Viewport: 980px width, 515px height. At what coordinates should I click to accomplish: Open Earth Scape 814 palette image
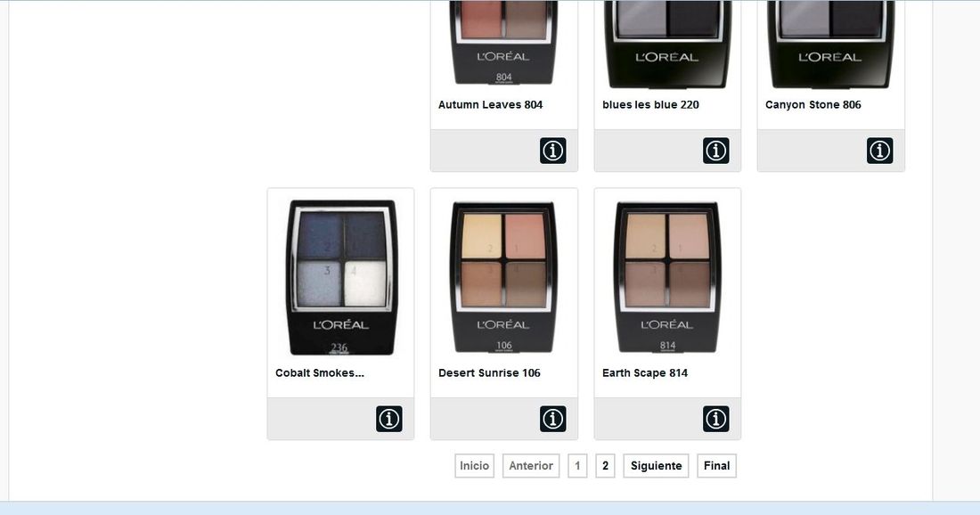(x=667, y=277)
